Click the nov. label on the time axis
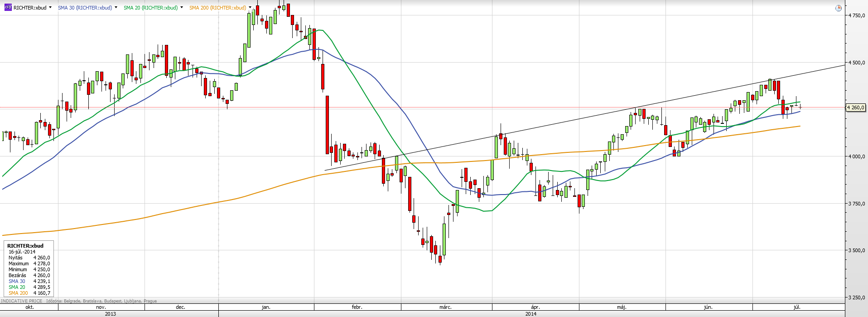 [101, 307]
